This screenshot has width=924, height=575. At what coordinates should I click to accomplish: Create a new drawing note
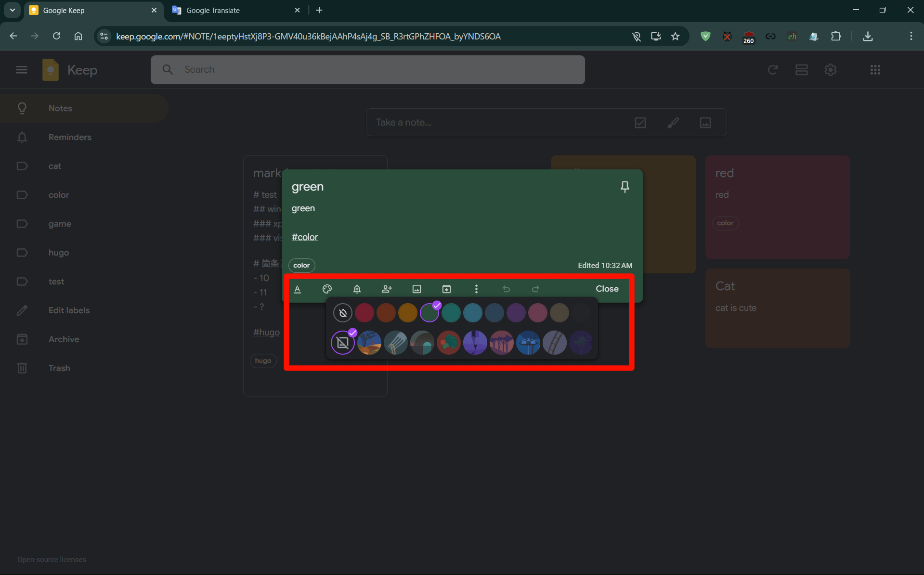click(673, 123)
